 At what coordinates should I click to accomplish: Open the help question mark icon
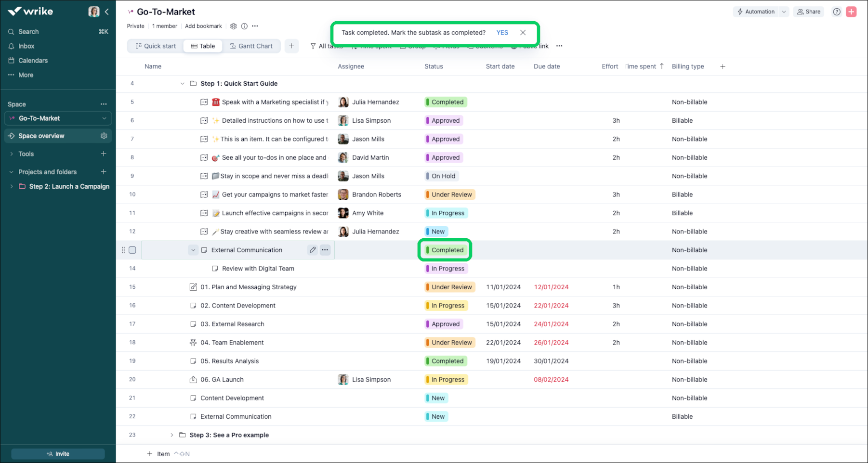tap(837, 12)
